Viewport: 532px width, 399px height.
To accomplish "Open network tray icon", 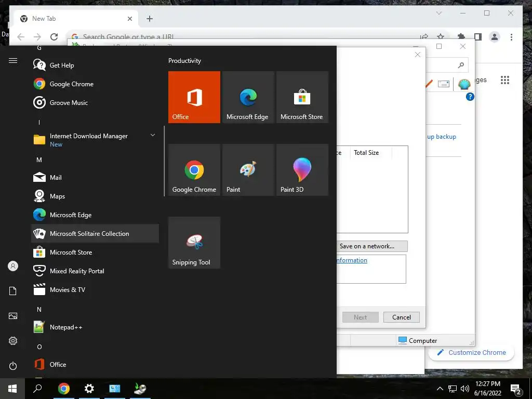I will 453,389.
